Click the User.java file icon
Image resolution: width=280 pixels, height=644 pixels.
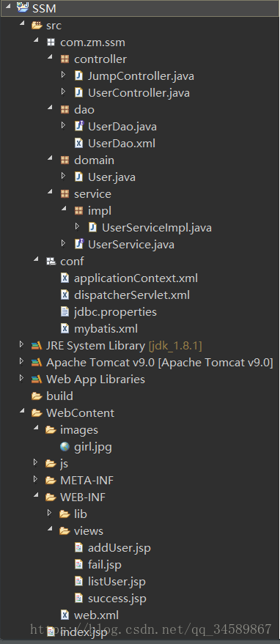click(x=78, y=177)
